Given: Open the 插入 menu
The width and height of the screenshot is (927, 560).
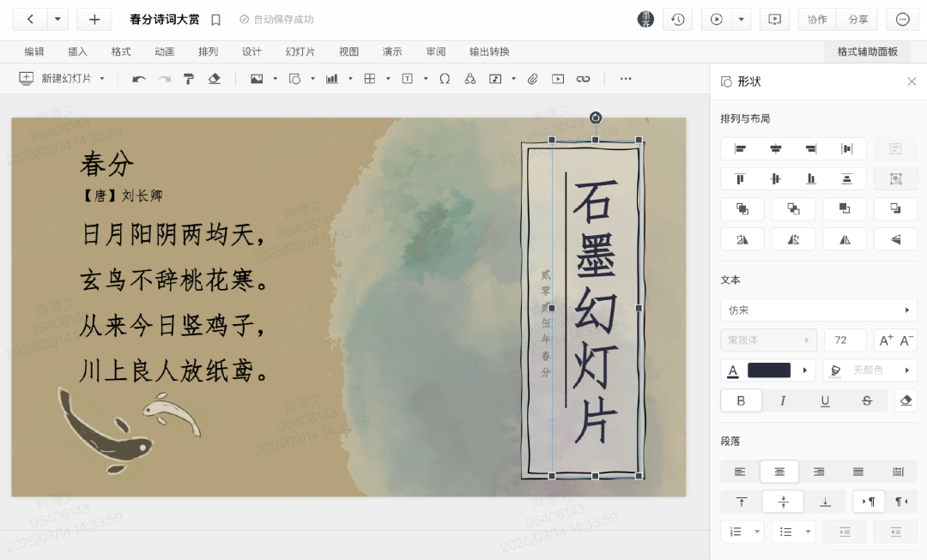Looking at the screenshot, I should (x=78, y=51).
